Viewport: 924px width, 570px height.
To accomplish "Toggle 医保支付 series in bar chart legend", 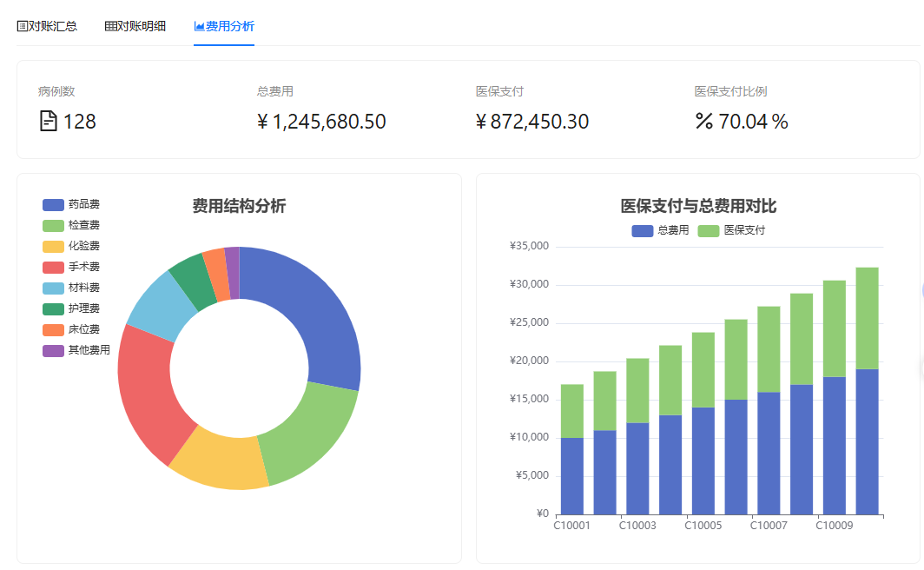I will pyautogui.click(x=731, y=230).
